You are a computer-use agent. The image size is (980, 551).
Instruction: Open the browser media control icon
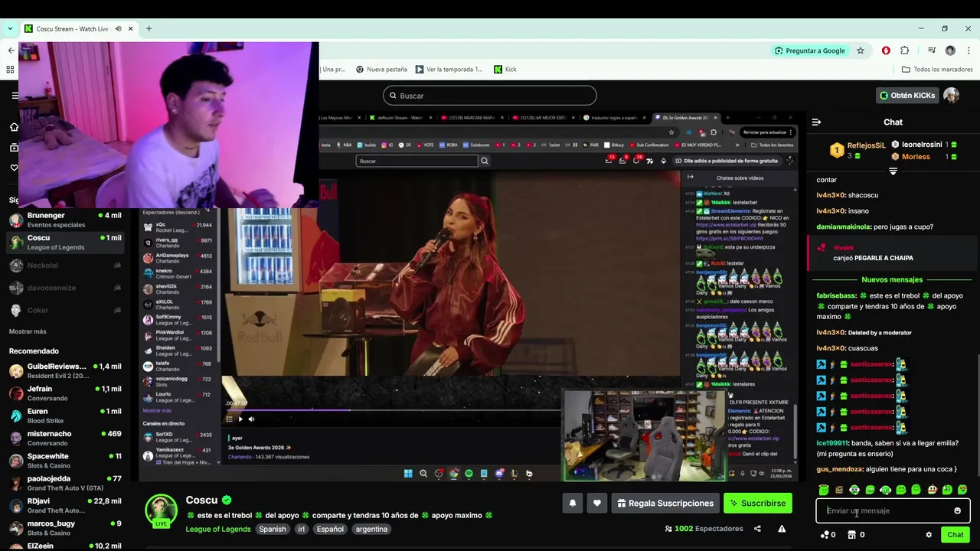[x=932, y=51]
